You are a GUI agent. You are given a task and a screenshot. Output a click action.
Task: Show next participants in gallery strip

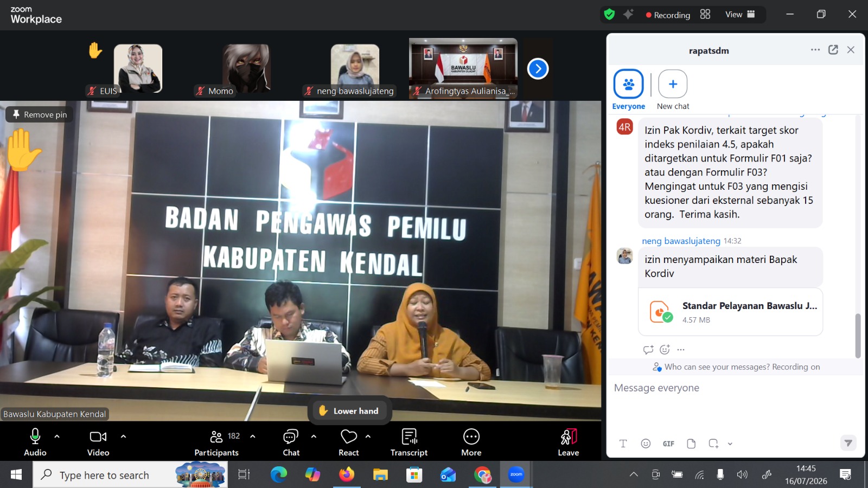[x=538, y=69]
